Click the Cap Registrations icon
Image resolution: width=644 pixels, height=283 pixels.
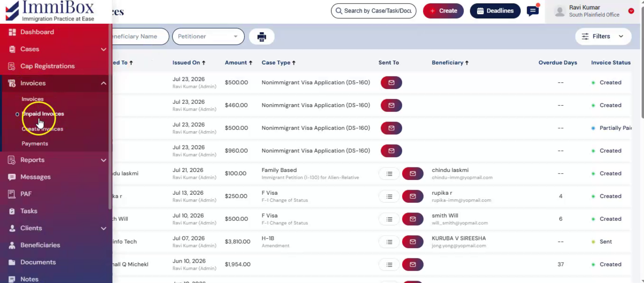[x=12, y=66]
